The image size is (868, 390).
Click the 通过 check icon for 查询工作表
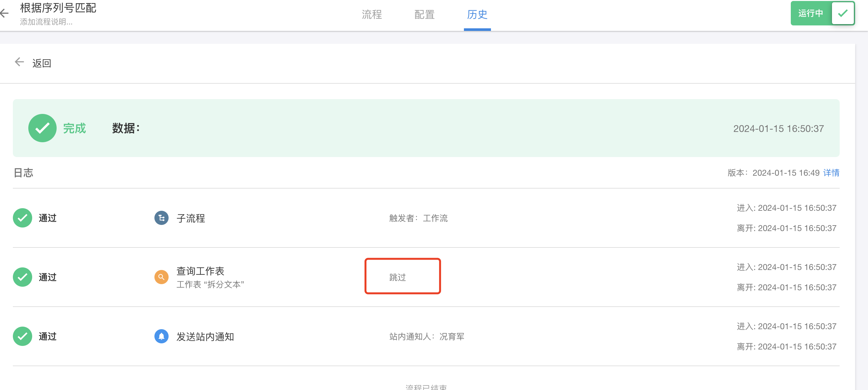(x=23, y=277)
